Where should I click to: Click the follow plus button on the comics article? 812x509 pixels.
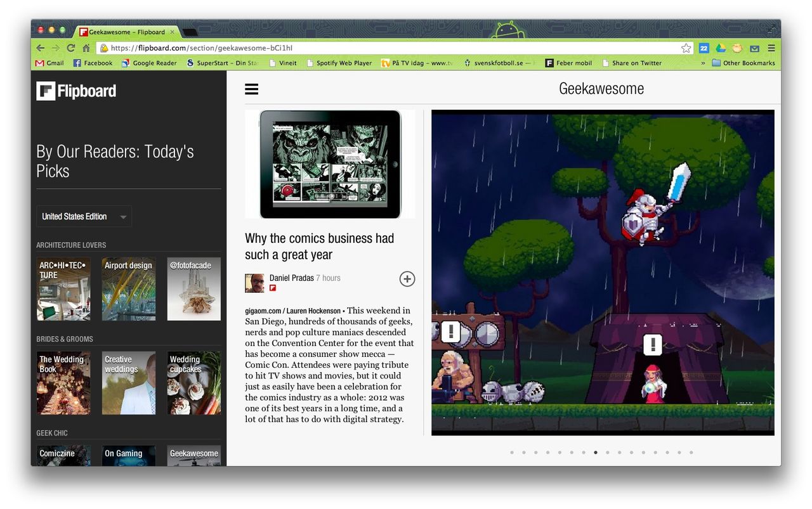(407, 279)
